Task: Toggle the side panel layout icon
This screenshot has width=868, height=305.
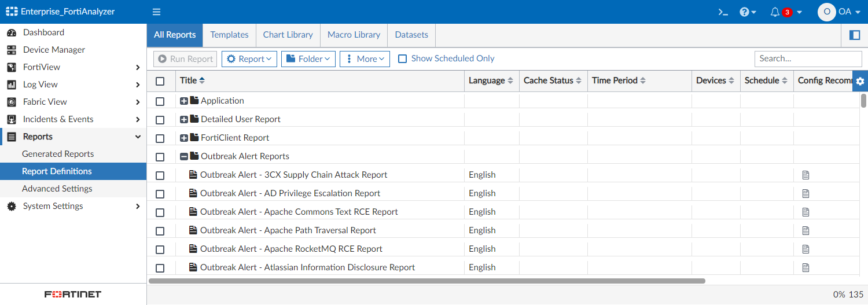Action: pos(854,35)
